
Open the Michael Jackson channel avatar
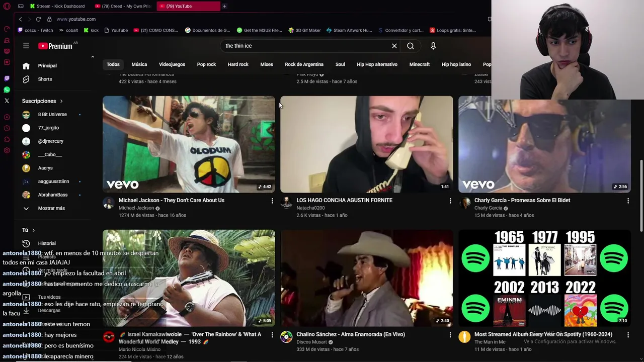point(109,203)
